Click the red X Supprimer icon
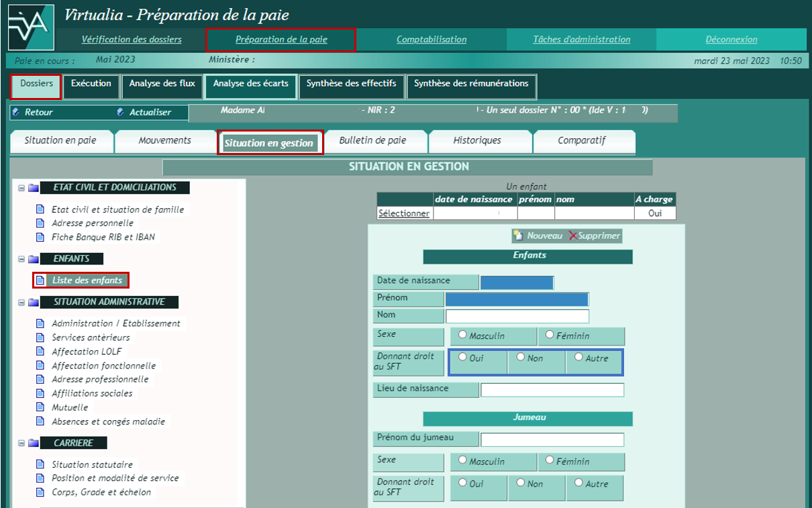812x508 pixels. click(572, 236)
